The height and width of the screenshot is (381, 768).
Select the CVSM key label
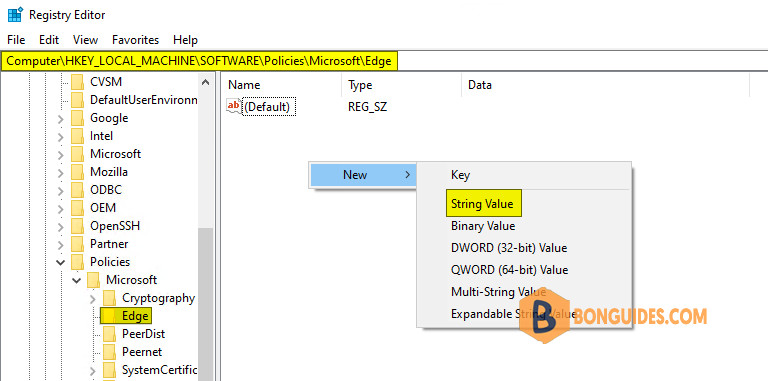tap(106, 82)
